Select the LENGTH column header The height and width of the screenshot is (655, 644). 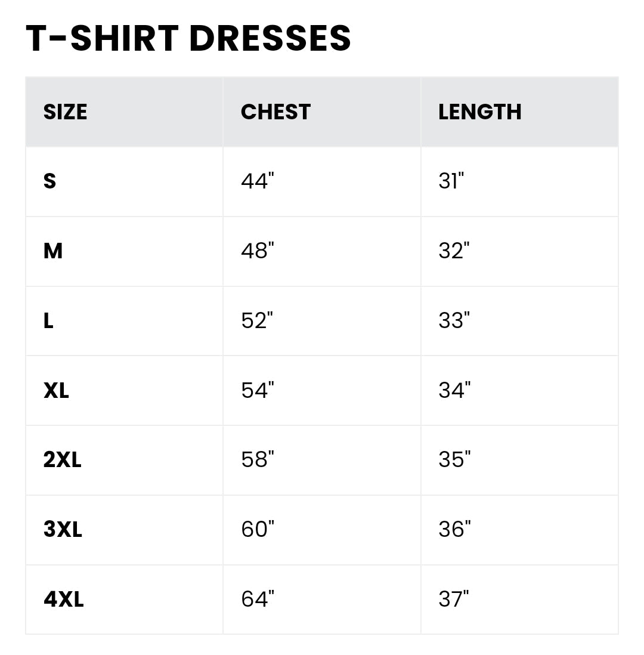tap(479, 112)
